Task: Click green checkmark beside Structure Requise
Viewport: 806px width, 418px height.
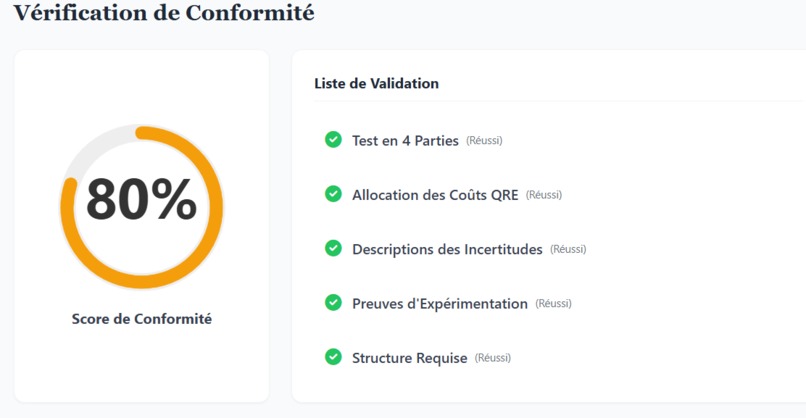Action: coord(333,357)
